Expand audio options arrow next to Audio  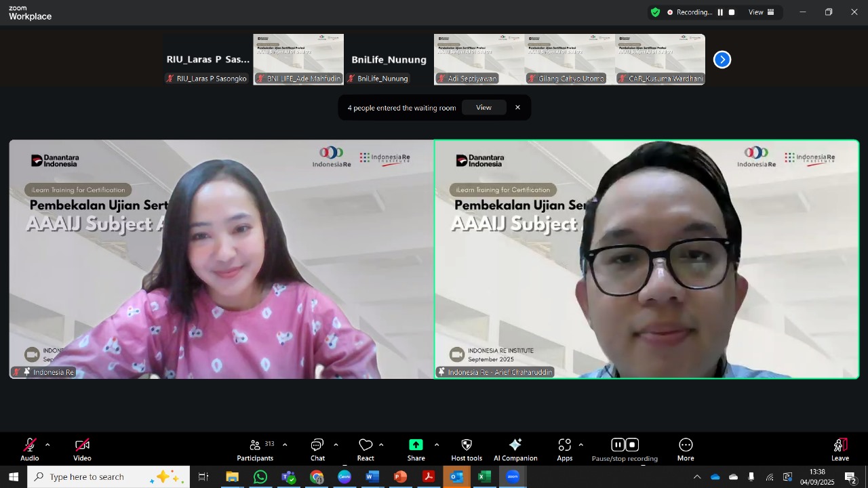[x=47, y=445]
